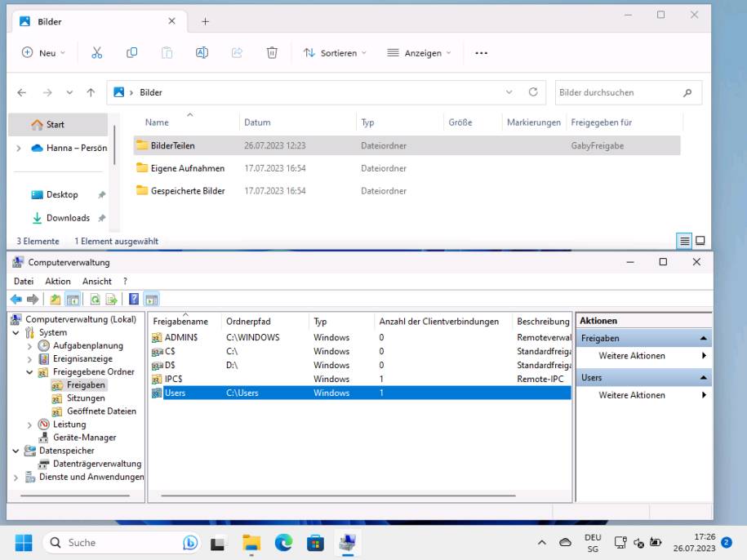Select the Cut icon in Explorer toolbar
The height and width of the screenshot is (560, 747).
click(96, 52)
